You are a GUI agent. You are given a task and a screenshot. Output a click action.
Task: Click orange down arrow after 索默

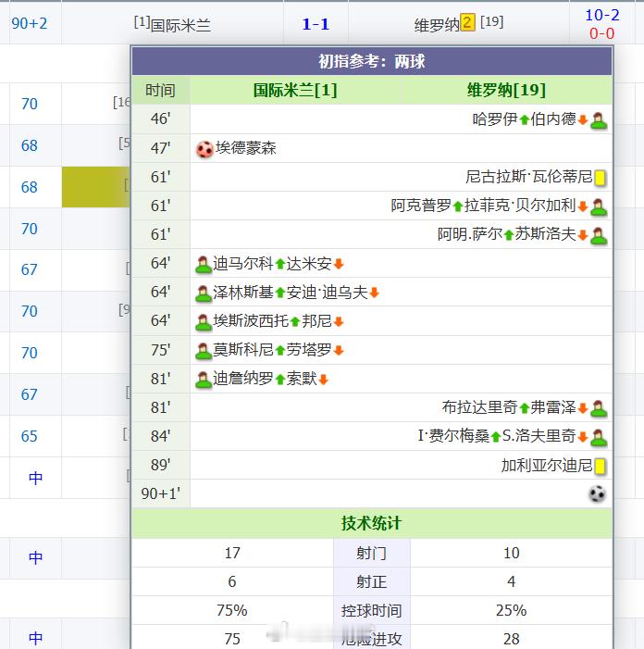[x=324, y=380]
